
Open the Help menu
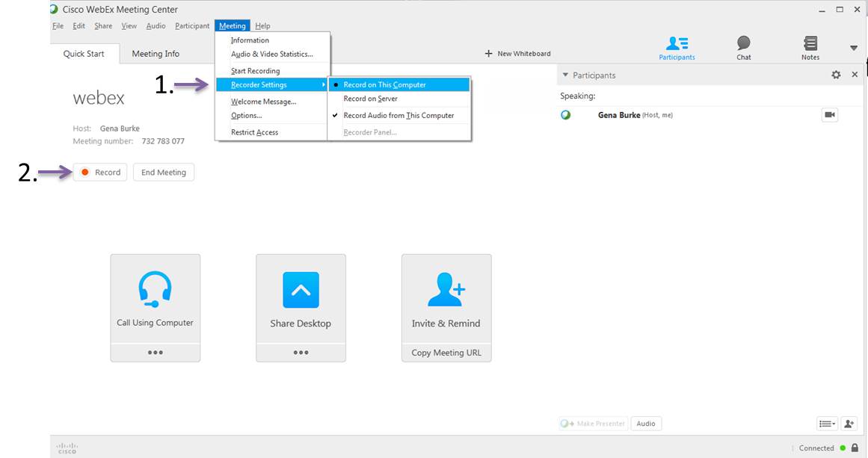262,26
